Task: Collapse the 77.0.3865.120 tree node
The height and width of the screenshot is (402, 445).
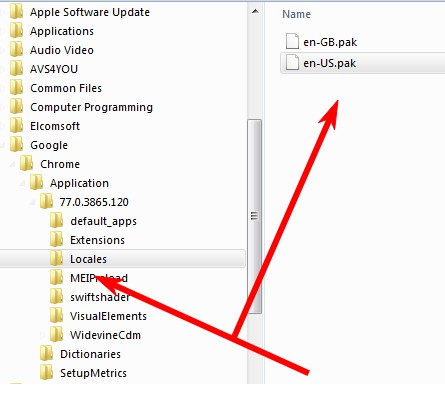Action: click(32, 202)
